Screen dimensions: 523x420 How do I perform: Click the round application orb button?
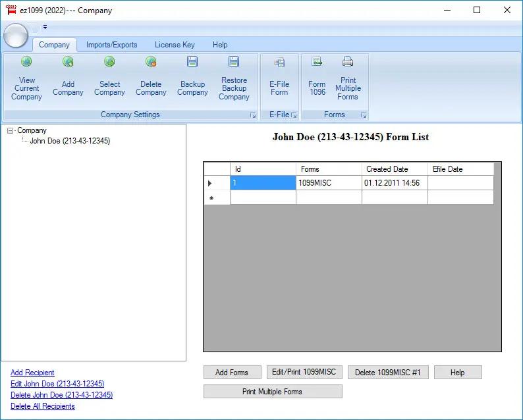point(16,36)
